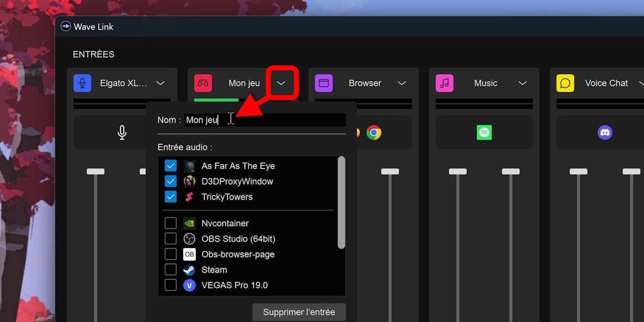
Task: Click the pink Music note icon
Action: click(x=444, y=83)
